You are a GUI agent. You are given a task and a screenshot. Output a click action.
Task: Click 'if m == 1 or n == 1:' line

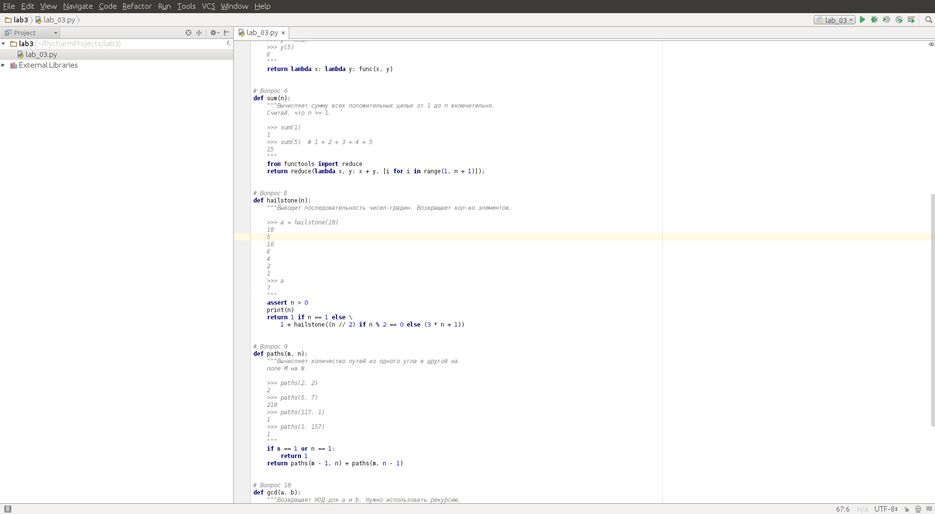301,448
